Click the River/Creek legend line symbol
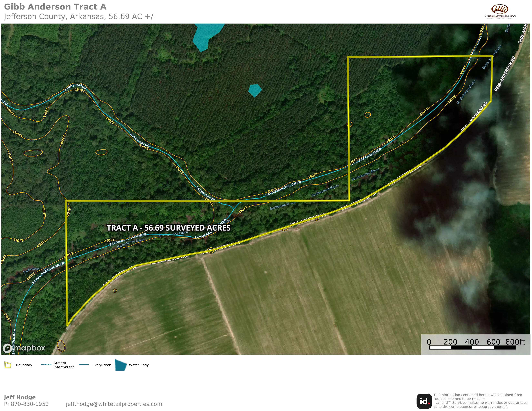Viewport: 532px width, 411px height. point(84,364)
